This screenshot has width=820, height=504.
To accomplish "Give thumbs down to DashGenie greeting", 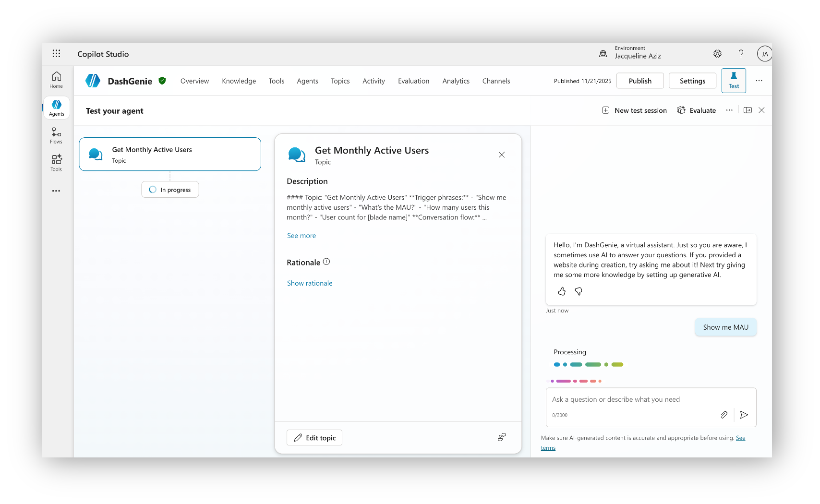I will point(579,291).
